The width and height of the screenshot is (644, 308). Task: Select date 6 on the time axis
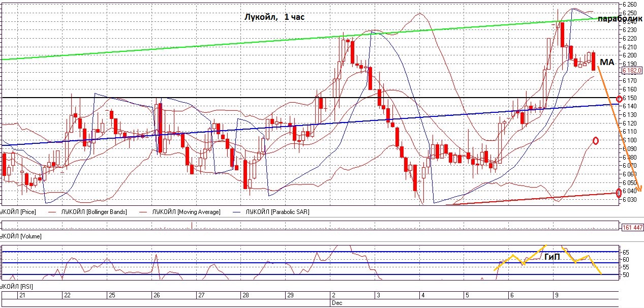(x=511, y=295)
